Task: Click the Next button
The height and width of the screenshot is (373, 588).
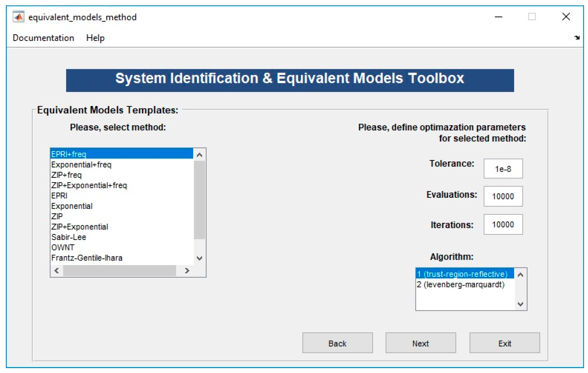Action: point(421,343)
